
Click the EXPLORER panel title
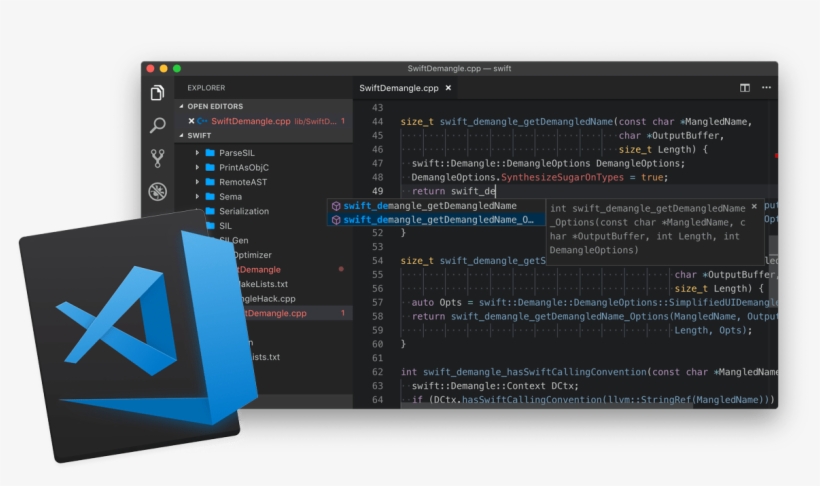tap(206, 88)
